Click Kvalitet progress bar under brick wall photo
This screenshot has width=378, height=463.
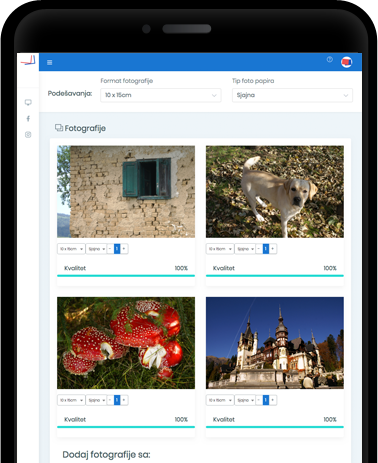pyautogui.click(x=126, y=276)
